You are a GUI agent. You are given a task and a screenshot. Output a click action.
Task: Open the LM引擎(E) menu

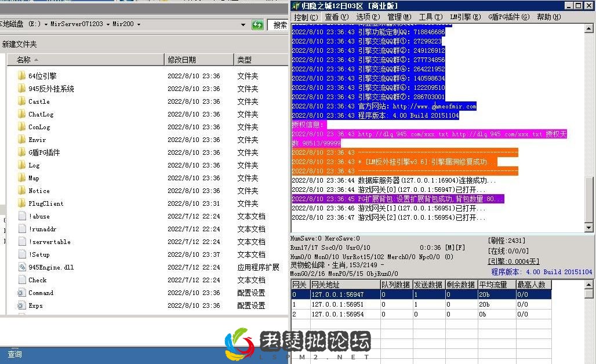point(465,17)
